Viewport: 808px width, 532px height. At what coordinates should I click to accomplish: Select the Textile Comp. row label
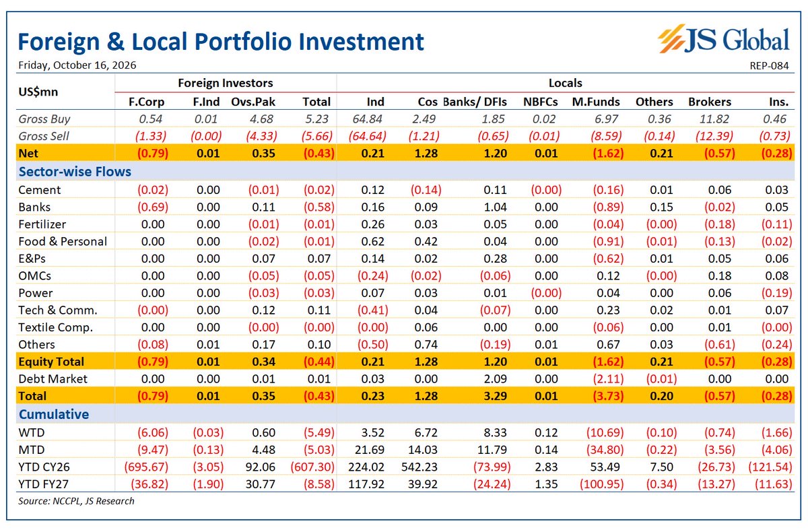[x=56, y=327]
